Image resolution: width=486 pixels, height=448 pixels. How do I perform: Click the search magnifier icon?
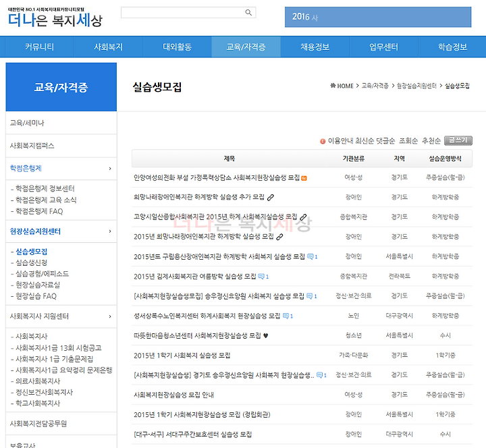(x=248, y=12)
